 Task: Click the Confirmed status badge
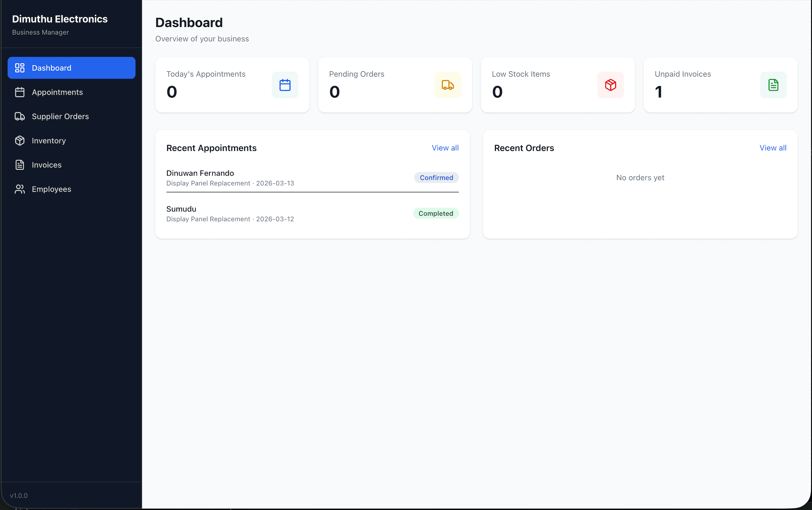tap(436, 177)
